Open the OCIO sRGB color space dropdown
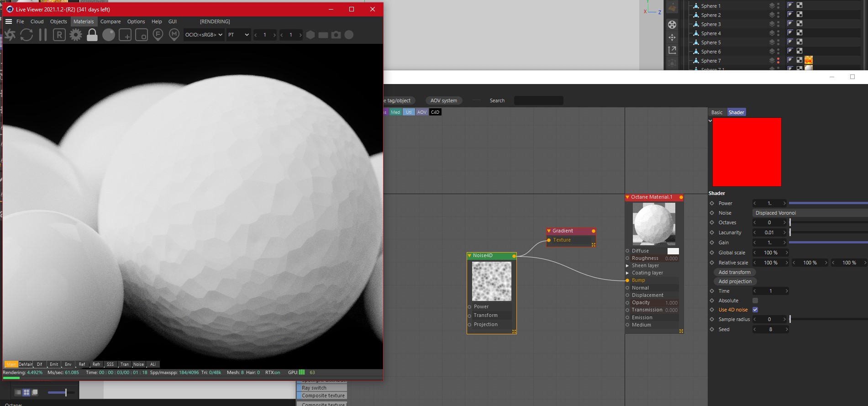 [204, 35]
